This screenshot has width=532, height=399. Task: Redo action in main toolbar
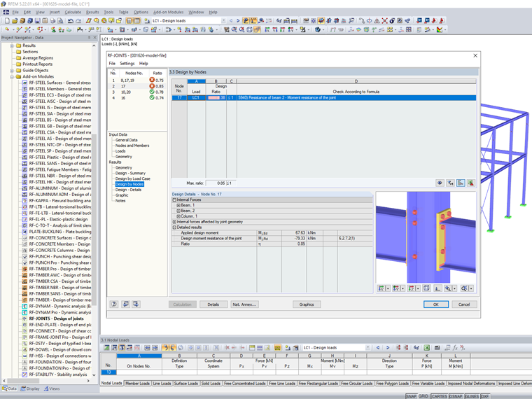click(x=78, y=21)
